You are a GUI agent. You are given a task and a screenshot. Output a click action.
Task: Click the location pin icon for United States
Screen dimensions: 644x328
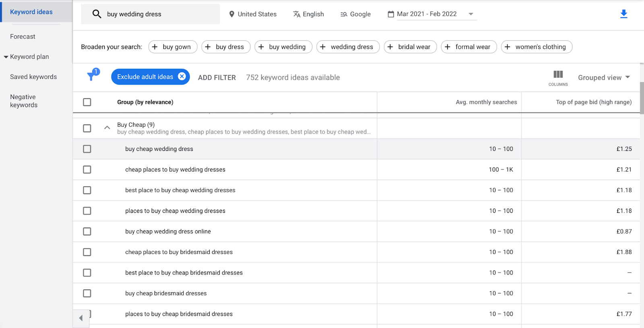(x=232, y=14)
